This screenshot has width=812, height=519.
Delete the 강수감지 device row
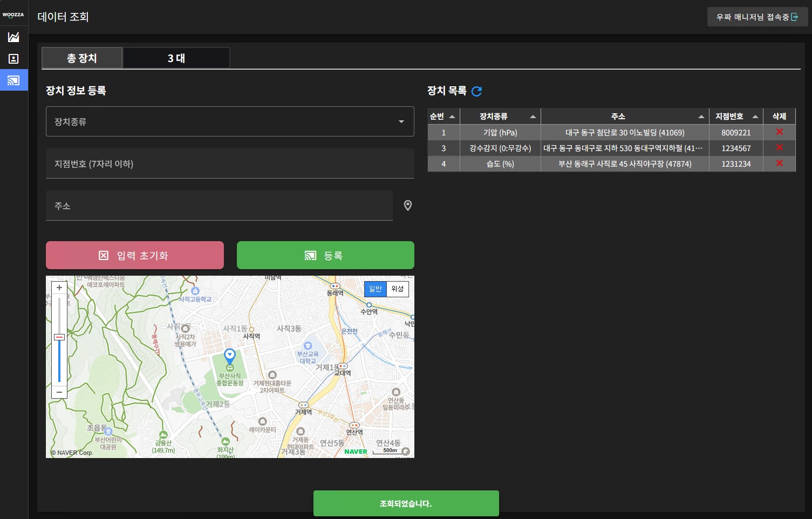click(779, 148)
